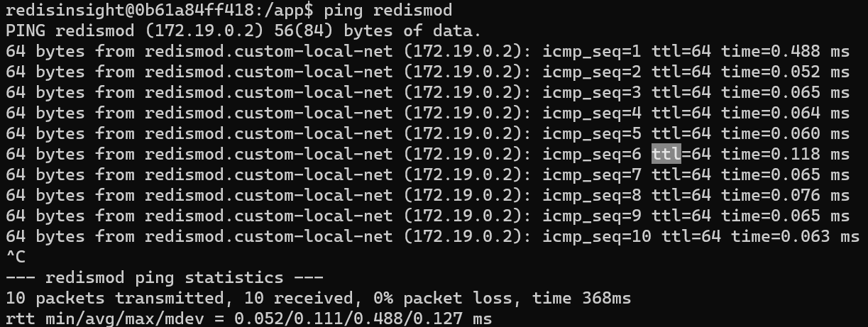Image resolution: width=868 pixels, height=327 pixels.
Task: Click the icmp_seq=1 text
Action: (x=592, y=52)
